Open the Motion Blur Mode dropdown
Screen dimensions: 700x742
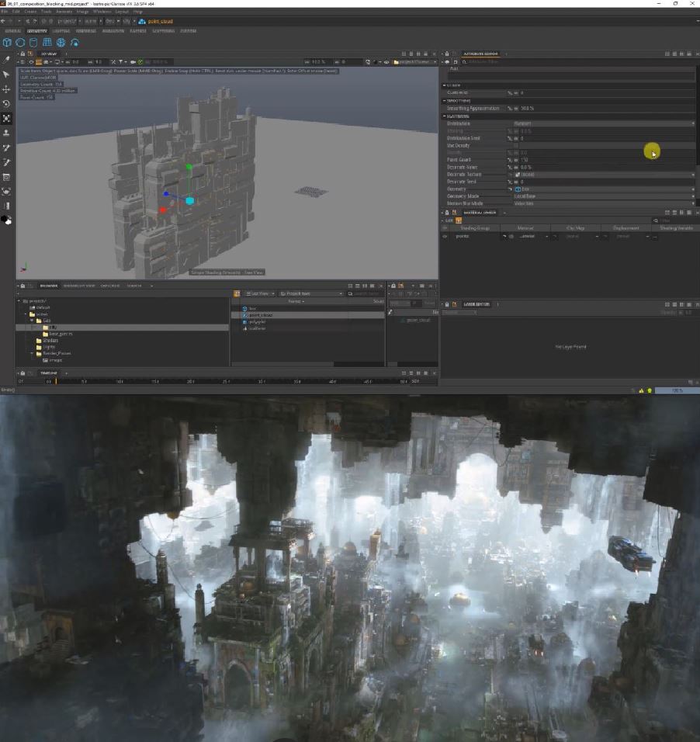(604, 203)
